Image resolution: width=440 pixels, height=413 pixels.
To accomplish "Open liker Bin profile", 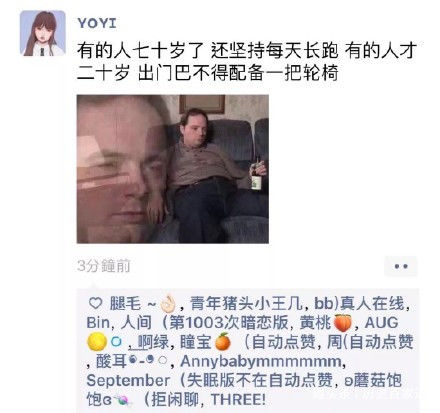I will click(x=98, y=323).
